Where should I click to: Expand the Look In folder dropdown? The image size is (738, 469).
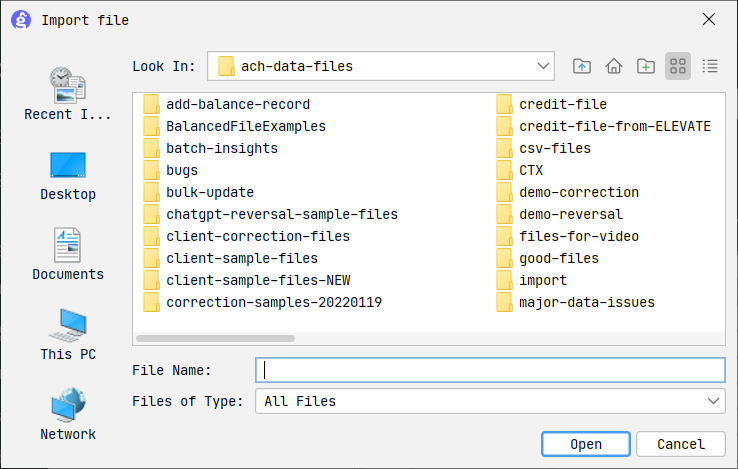pos(543,66)
